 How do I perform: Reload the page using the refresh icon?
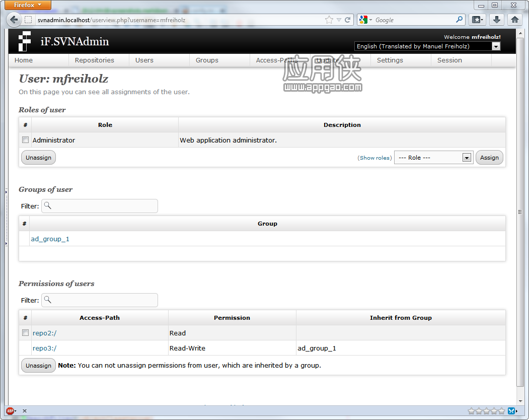347,20
